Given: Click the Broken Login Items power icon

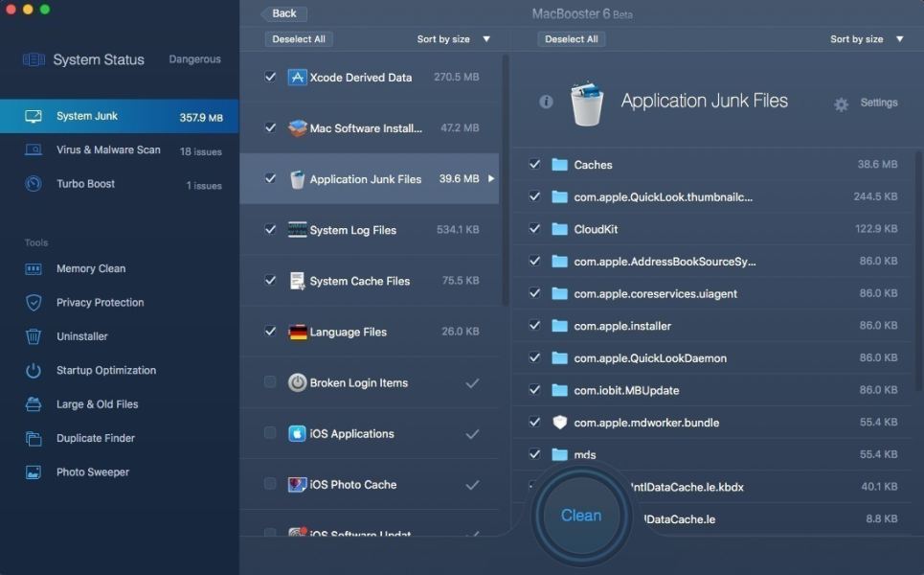Looking at the screenshot, I should coord(297,382).
